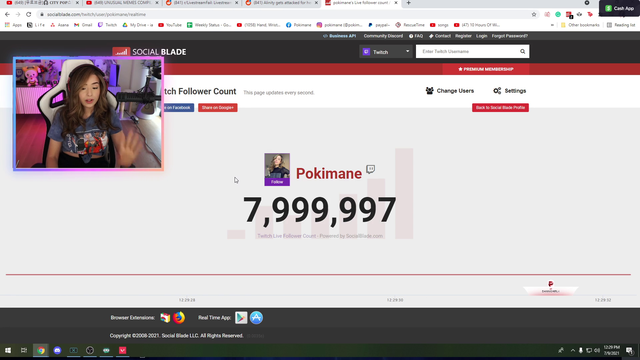Open the Business API link

[x=340, y=36]
